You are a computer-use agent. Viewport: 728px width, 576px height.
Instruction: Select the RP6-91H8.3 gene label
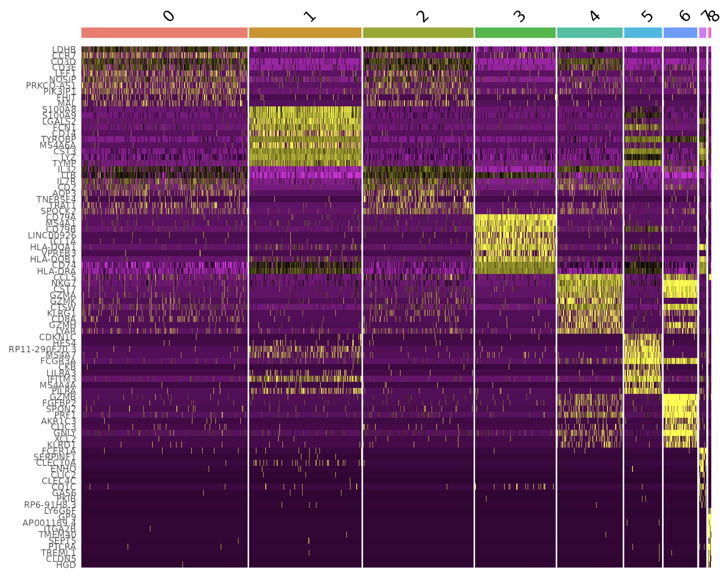click(x=50, y=506)
